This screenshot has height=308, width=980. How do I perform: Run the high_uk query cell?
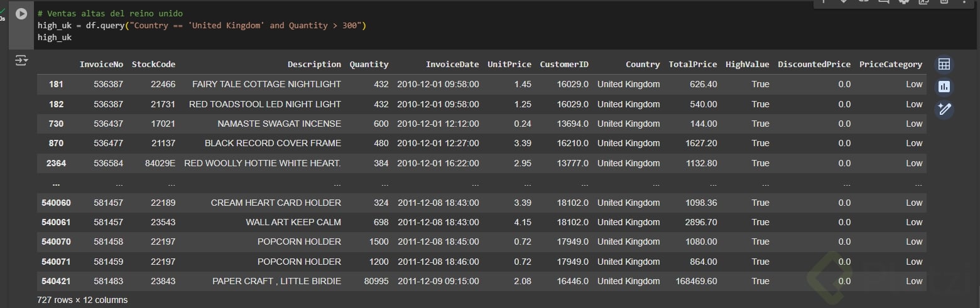pyautogui.click(x=21, y=14)
